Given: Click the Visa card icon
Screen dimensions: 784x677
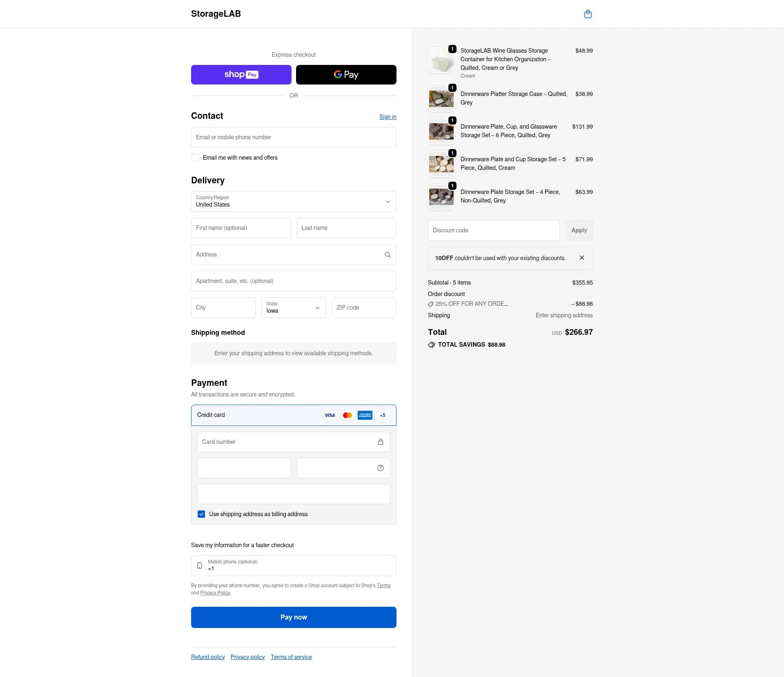Looking at the screenshot, I should (x=330, y=415).
